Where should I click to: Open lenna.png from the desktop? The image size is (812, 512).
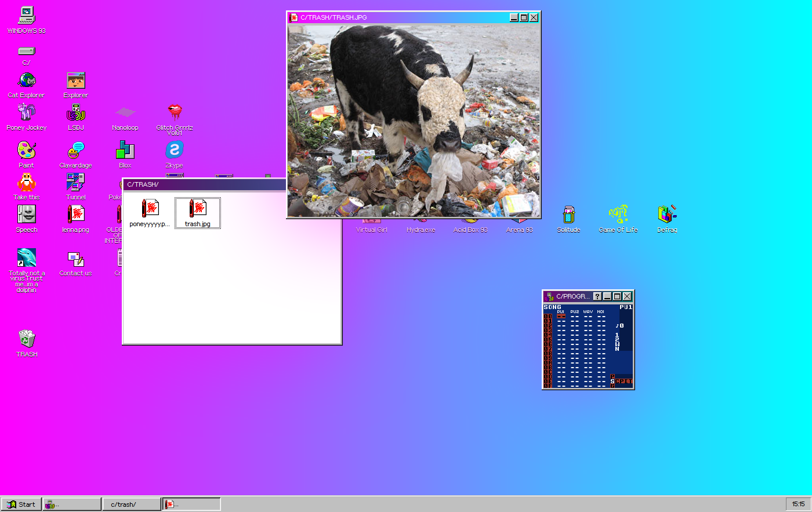tap(75, 215)
